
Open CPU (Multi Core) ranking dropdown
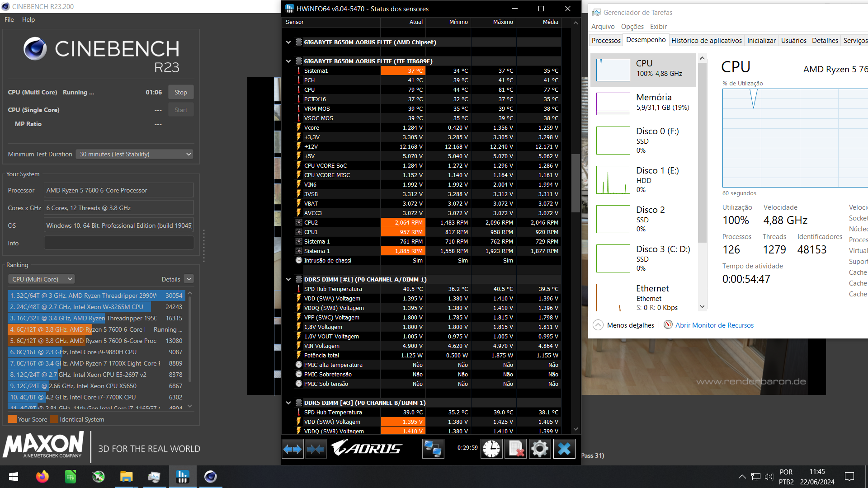click(x=41, y=279)
